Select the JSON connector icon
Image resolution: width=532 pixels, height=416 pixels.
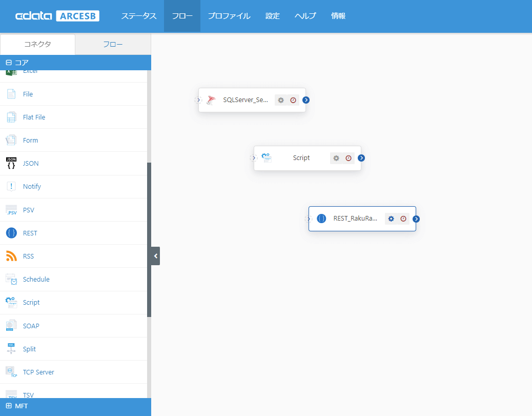click(x=11, y=163)
